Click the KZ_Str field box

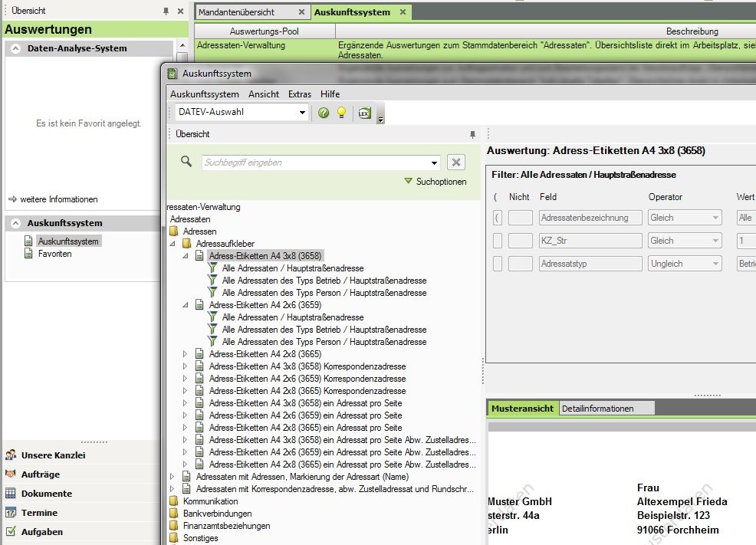click(590, 241)
